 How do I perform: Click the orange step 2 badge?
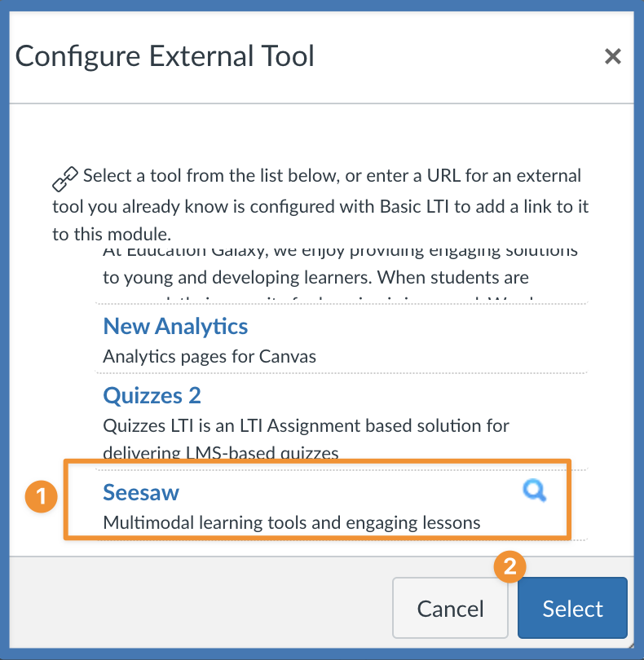click(510, 566)
